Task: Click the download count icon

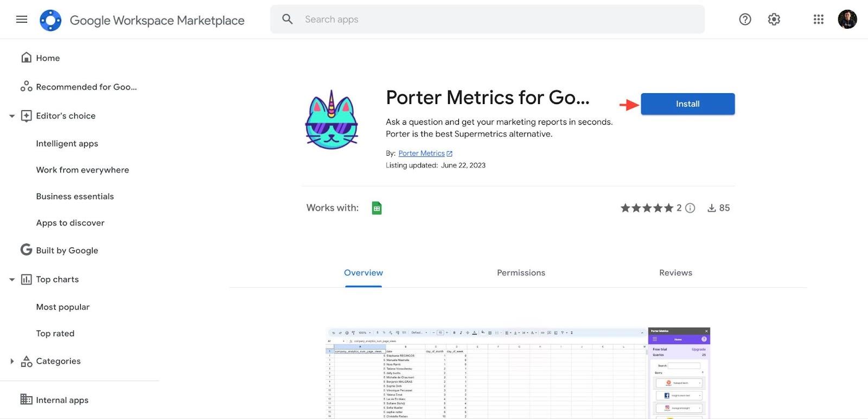Action: [x=712, y=208]
